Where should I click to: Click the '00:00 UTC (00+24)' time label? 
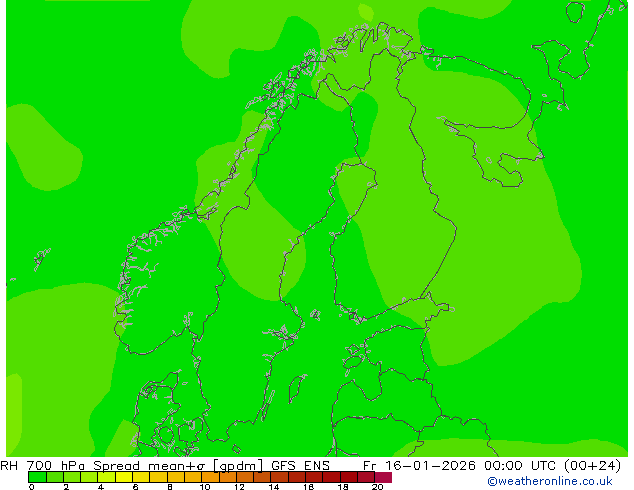pyautogui.click(x=553, y=466)
